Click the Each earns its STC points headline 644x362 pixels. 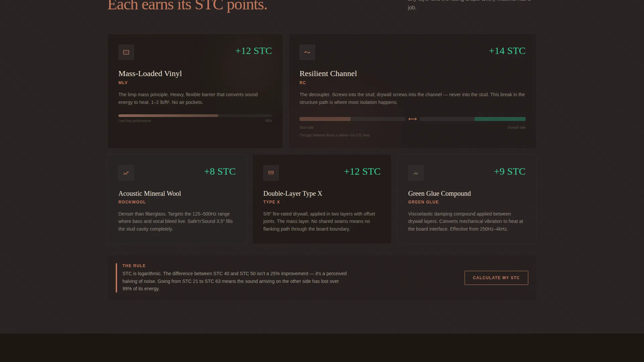pos(187,5)
